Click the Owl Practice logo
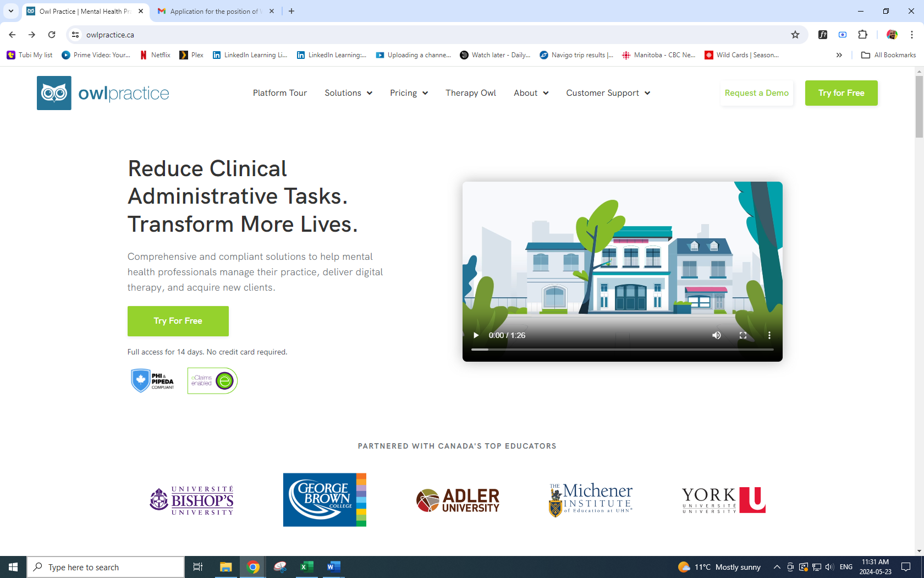 (x=103, y=93)
